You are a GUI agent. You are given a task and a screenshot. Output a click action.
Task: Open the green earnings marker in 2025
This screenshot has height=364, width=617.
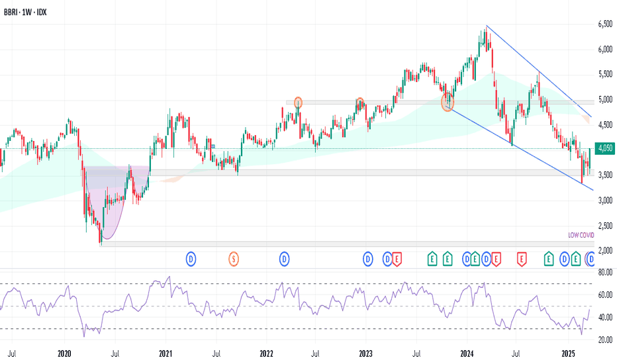coord(576,259)
